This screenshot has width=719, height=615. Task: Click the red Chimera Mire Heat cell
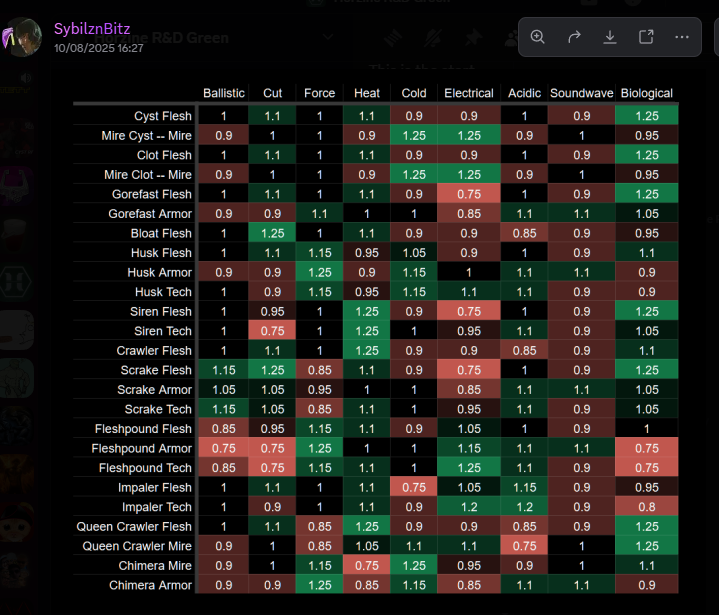(x=367, y=565)
